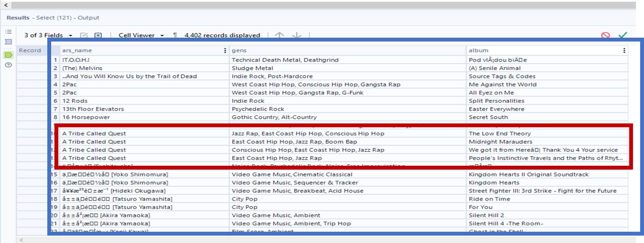This screenshot has height=243, width=644.
Task: Click the messages list icon in left sidebar
Action: pyautogui.click(x=8, y=32)
